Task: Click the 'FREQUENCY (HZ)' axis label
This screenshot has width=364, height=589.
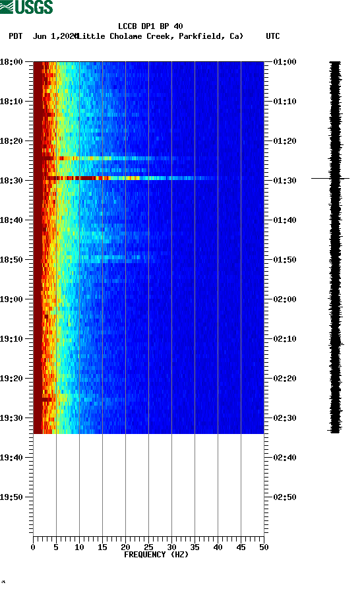Action: tap(156, 555)
